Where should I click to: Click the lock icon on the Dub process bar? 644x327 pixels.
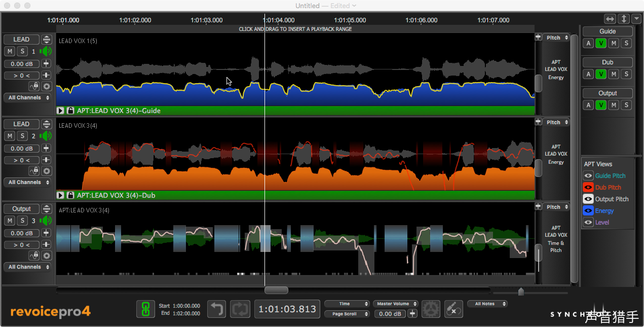pos(70,195)
